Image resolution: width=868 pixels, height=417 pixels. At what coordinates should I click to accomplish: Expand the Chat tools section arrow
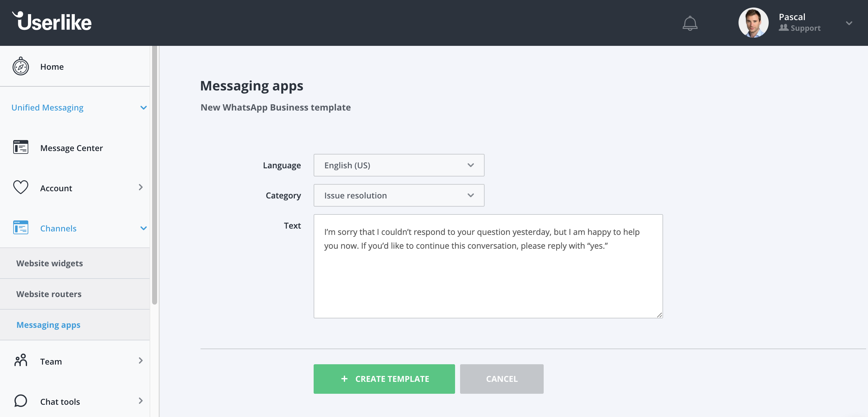tap(140, 400)
